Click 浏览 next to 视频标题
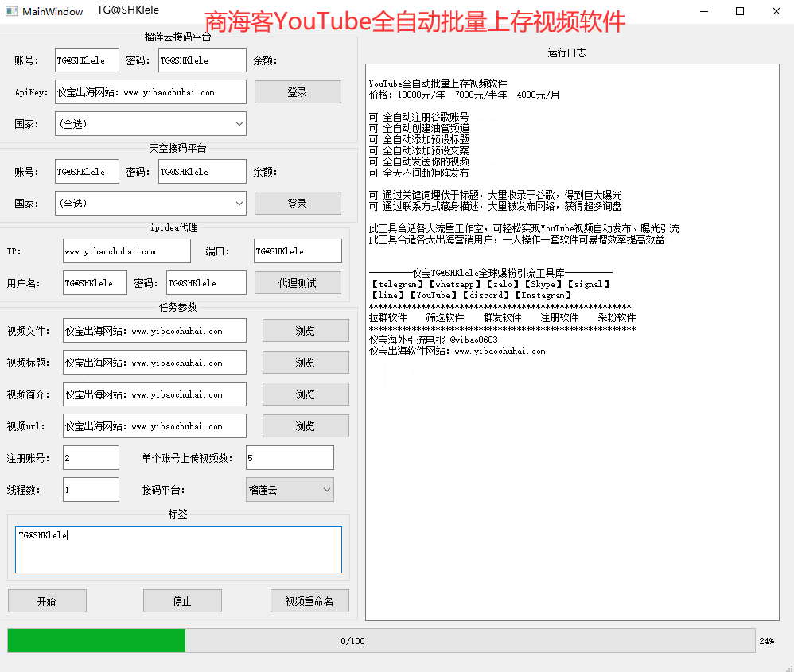 point(306,363)
